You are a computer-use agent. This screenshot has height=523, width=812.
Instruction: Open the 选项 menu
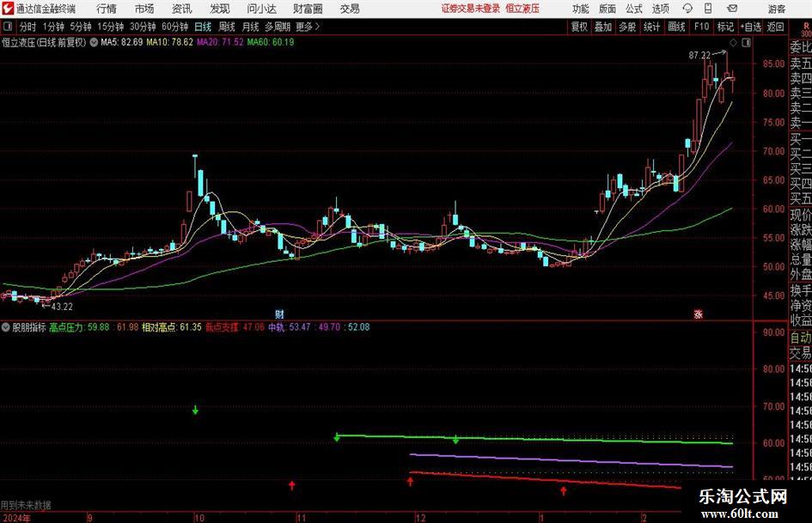click(x=661, y=9)
